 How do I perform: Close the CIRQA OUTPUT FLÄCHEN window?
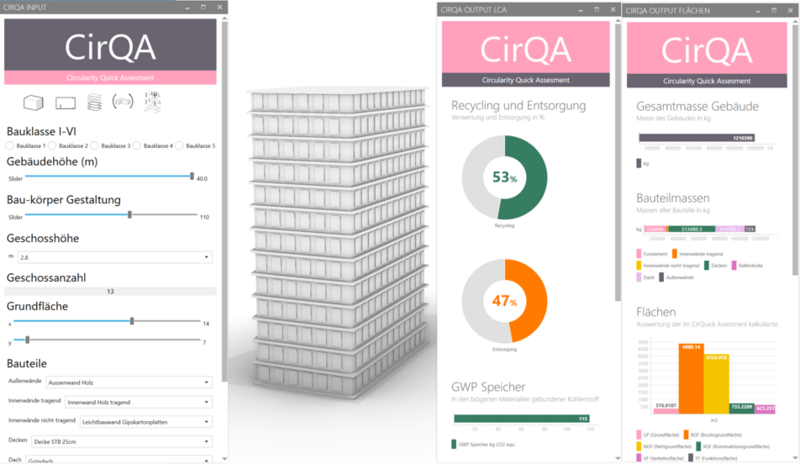[791, 10]
